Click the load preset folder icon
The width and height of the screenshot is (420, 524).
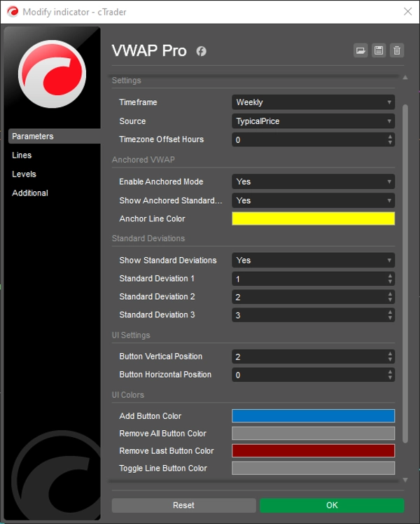[360, 50]
